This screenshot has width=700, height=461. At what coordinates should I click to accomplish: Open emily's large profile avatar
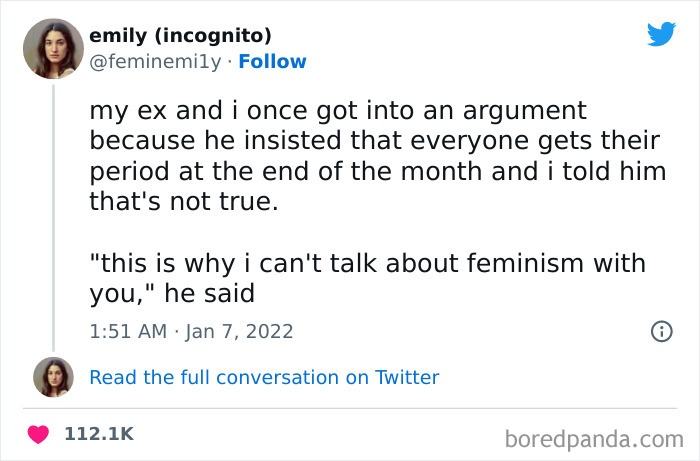click(53, 48)
